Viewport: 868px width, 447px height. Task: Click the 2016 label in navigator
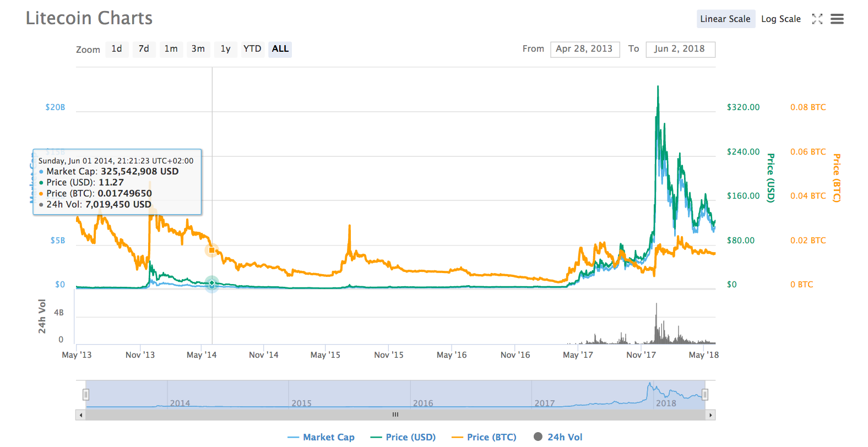coord(423,404)
